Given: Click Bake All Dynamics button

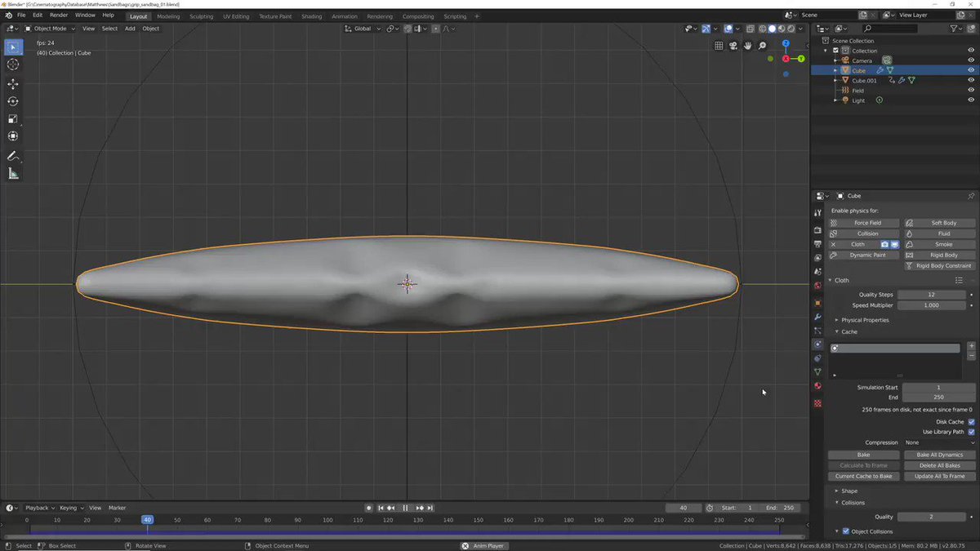Looking at the screenshot, I should (940, 455).
